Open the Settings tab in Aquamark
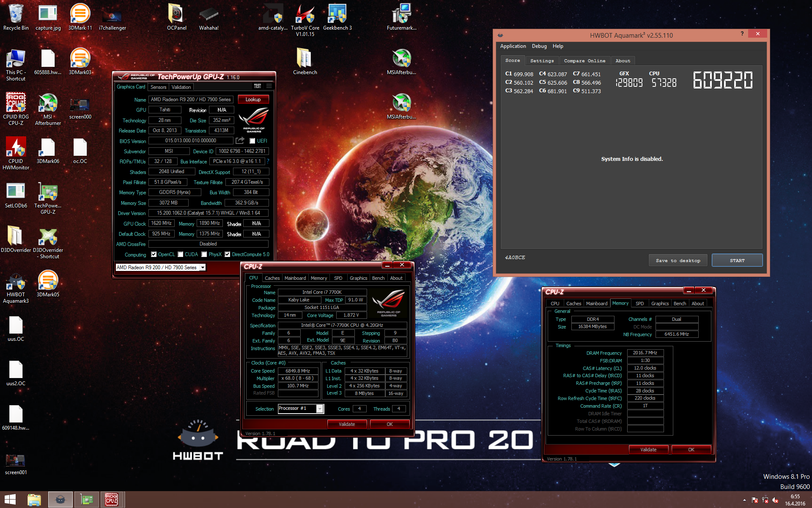 542,61
